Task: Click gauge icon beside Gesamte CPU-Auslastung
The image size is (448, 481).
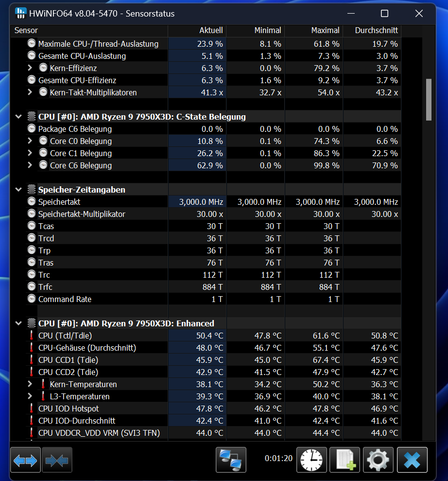Action: point(32,55)
